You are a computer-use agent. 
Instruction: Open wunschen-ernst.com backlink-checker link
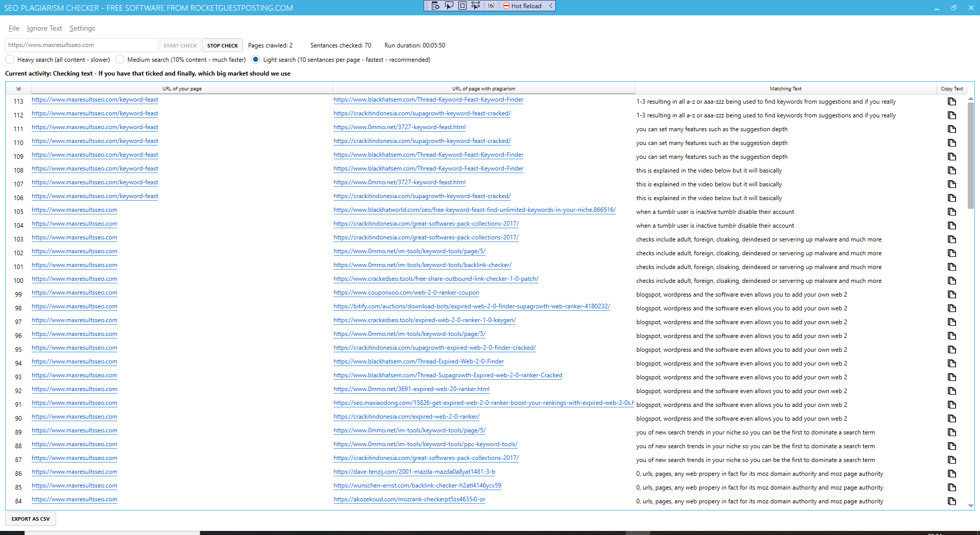[x=417, y=486]
